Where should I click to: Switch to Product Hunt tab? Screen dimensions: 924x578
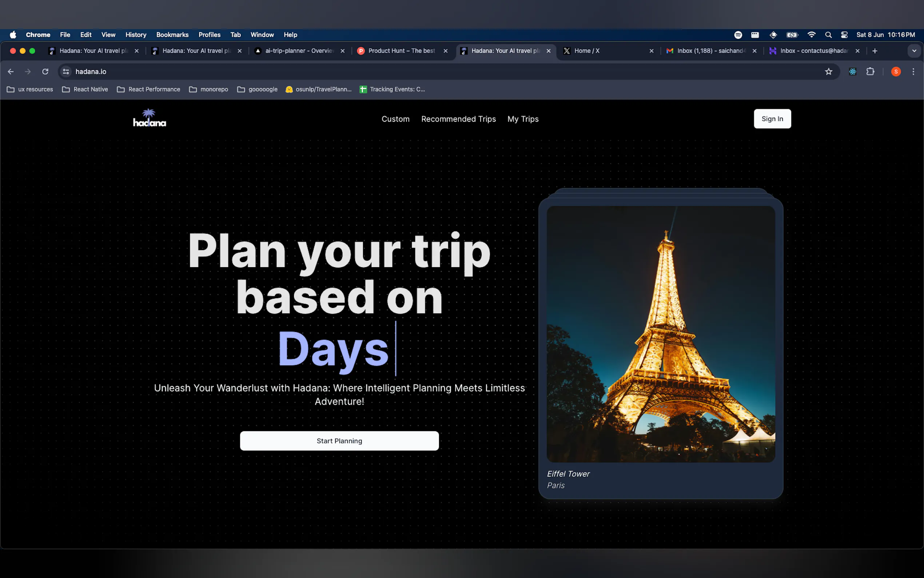point(401,51)
